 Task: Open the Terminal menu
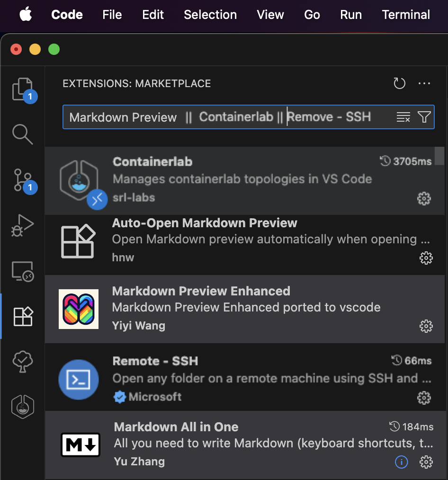pos(406,14)
